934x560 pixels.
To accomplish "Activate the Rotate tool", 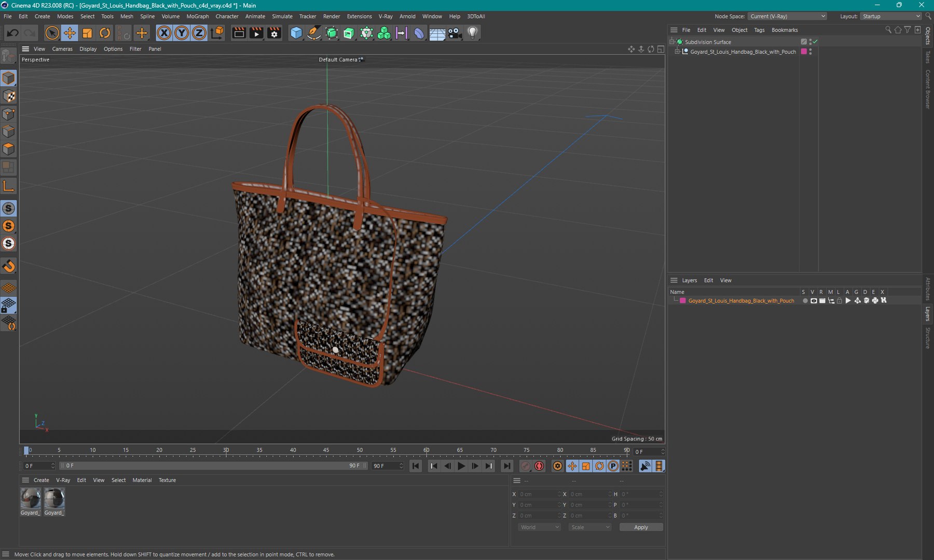I will 105,33.
